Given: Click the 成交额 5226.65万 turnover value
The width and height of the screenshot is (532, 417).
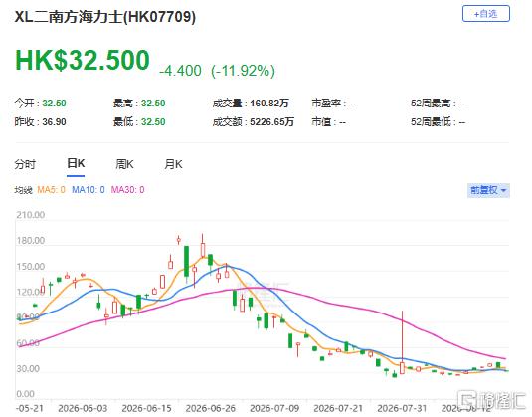Looking at the screenshot, I should pos(271,121).
